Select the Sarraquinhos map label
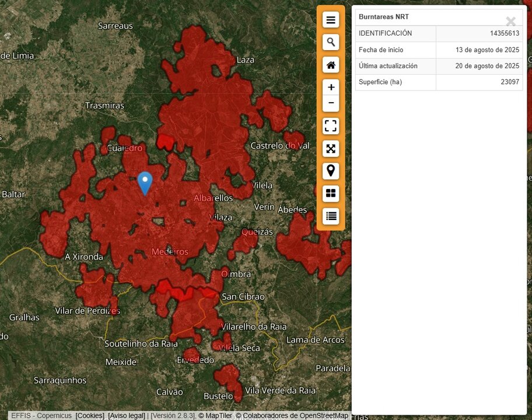 pos(60,381)
